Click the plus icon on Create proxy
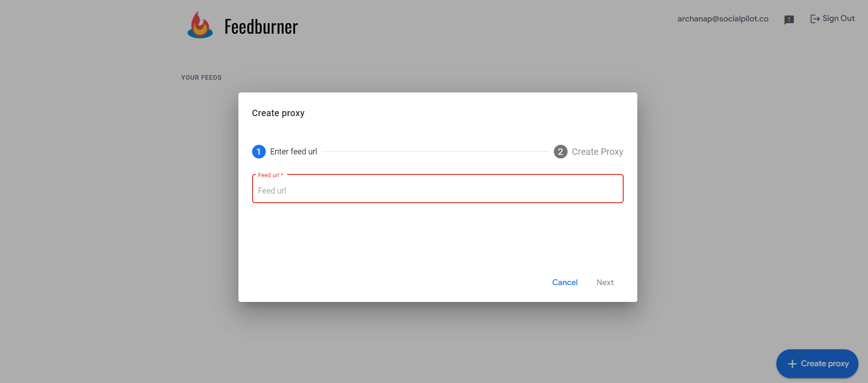Image resolution: width=868 pixels, height=383 pixels. pos(792,364)
